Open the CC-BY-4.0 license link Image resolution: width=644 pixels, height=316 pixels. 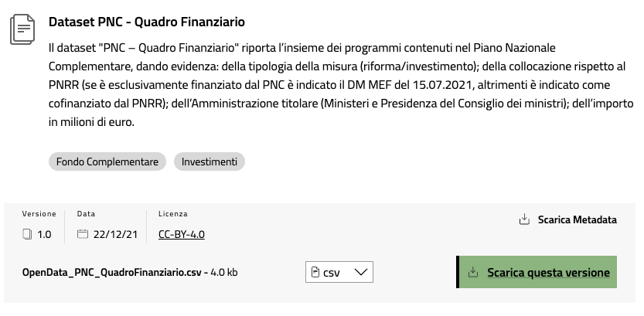click(x=182, y=234)
